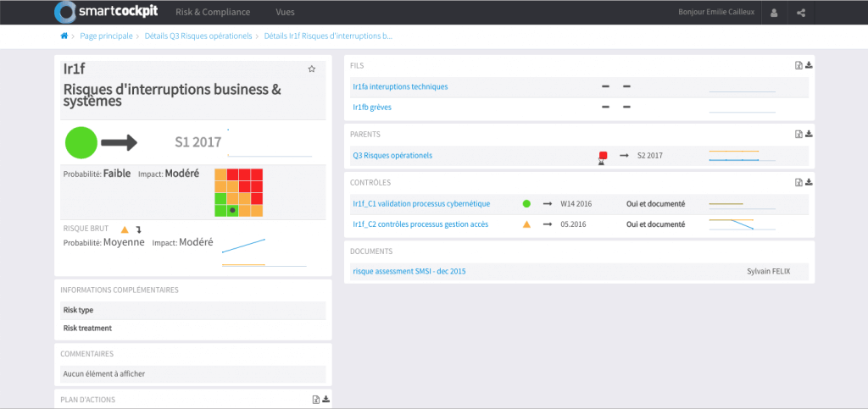Open the Vues menu
The image size is (868, 409).
click(285, 12)
